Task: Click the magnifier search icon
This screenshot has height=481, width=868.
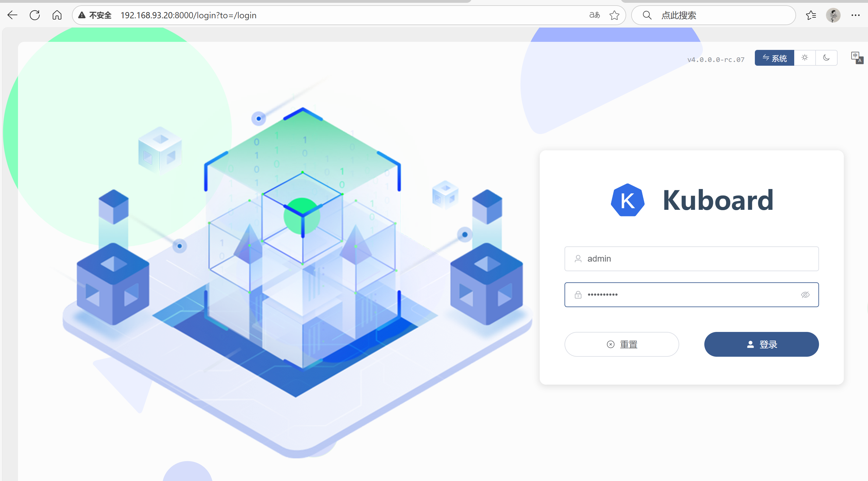Action: point(647,15)
